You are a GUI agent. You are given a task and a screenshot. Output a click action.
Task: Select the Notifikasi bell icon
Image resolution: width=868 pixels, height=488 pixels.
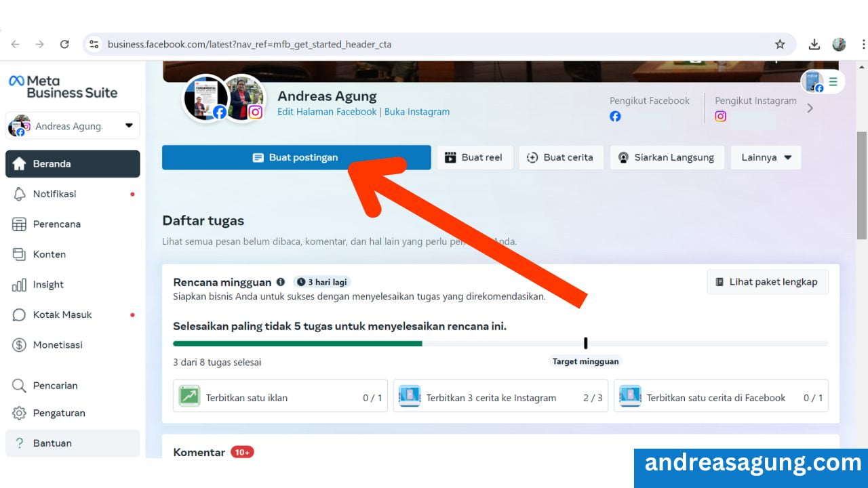click(19, 194)
